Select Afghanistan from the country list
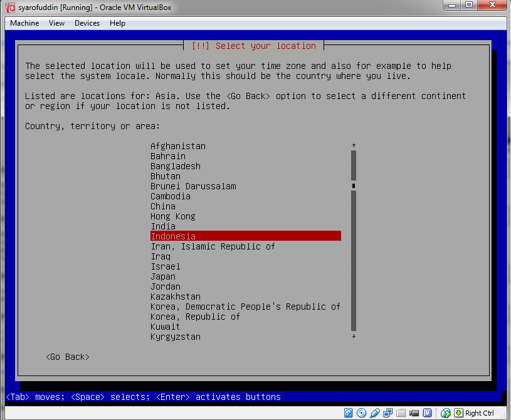The height and width of the screenshot is (420, 511). [x=178, y=146]
